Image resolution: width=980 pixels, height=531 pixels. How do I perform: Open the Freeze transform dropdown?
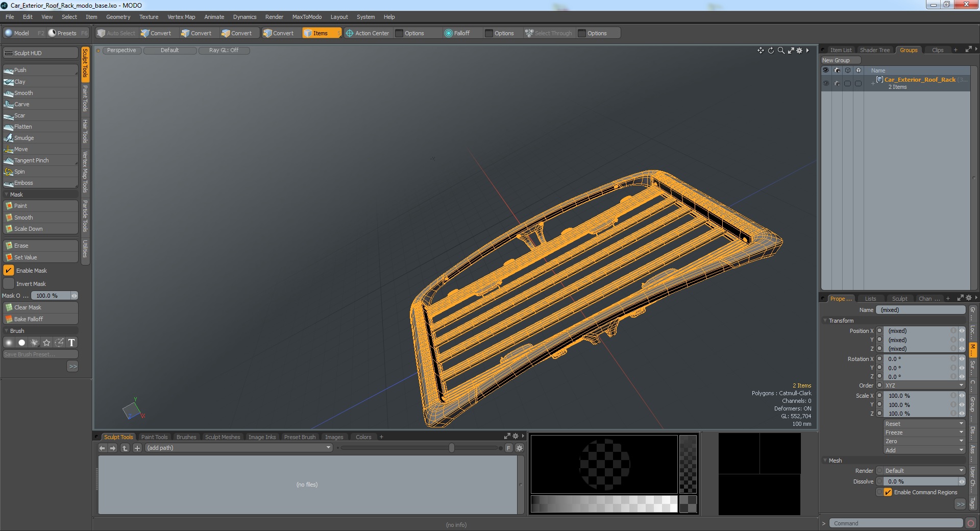coord(924,432)
